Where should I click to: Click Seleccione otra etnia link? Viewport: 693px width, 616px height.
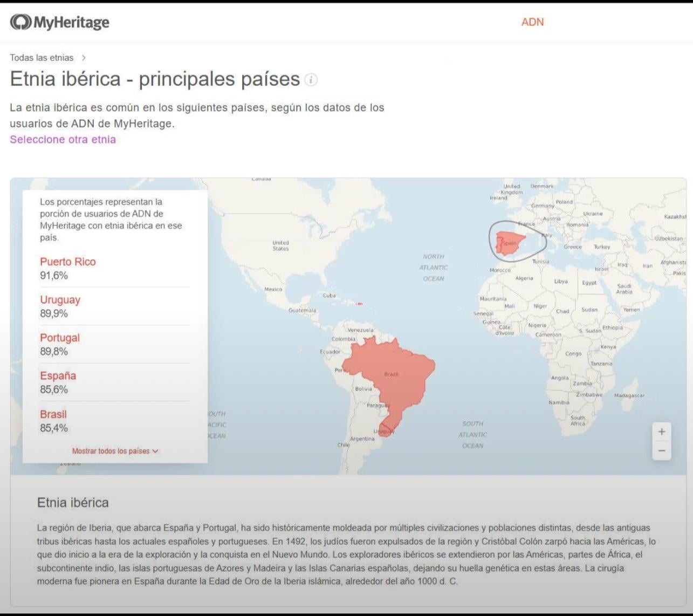[x=63, y=139]
